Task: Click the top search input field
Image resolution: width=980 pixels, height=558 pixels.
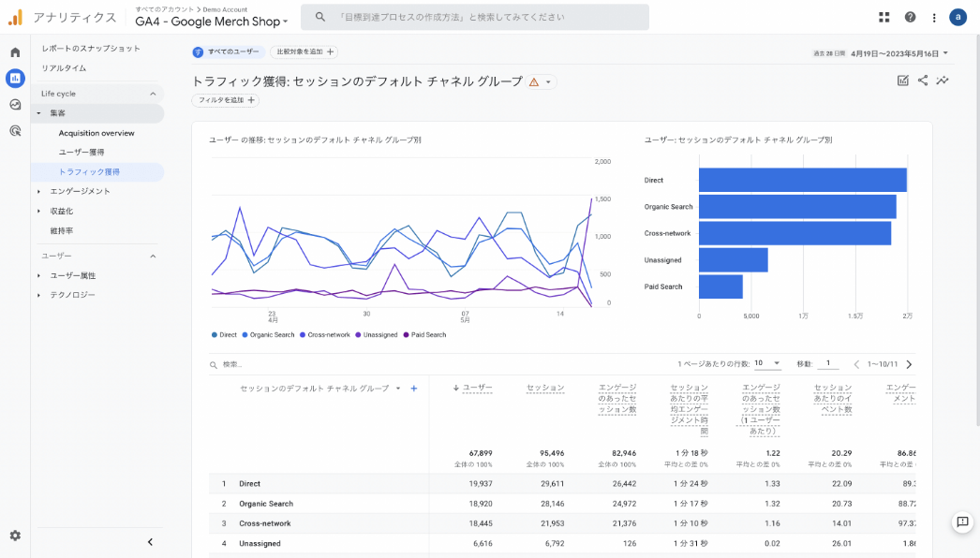Action: coord(475,17)
